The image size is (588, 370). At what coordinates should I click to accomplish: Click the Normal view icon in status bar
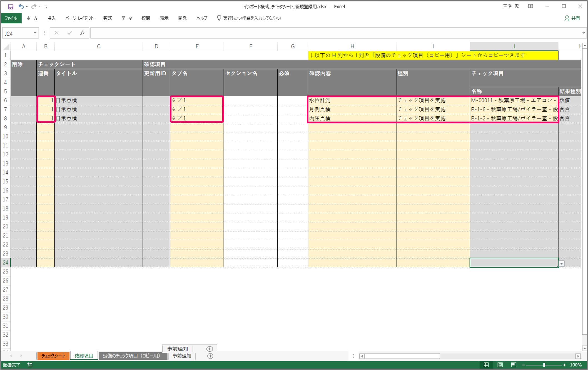point(486,365)
